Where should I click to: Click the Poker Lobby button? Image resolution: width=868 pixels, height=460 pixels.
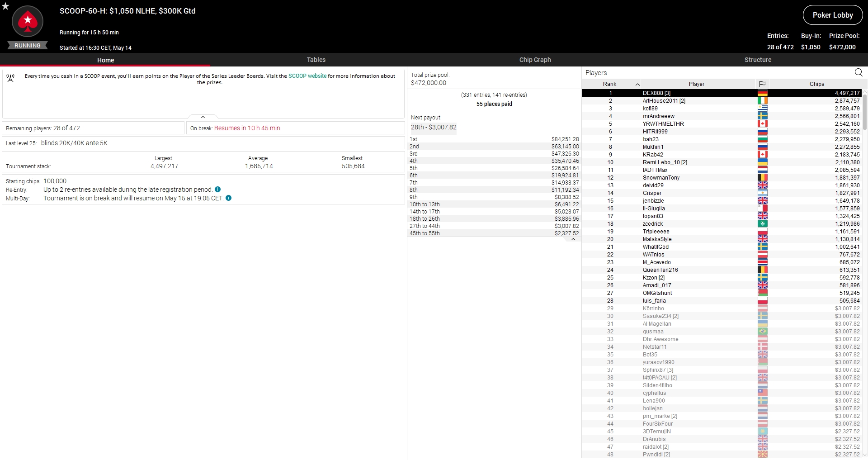(x=833, y=15)
